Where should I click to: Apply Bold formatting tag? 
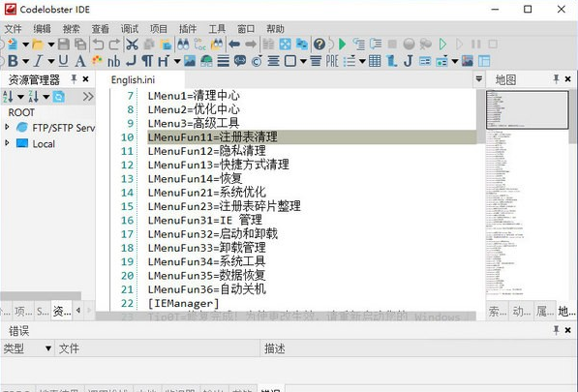(x=13, y=61)
